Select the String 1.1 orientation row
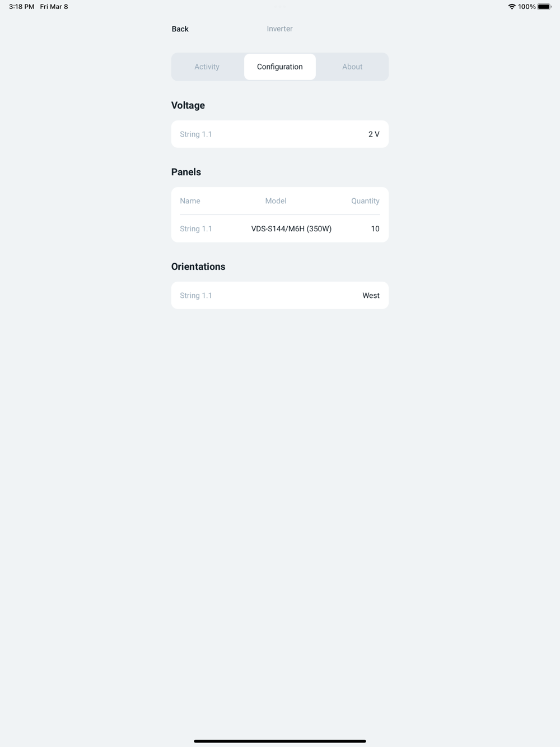This screenshot has height=747, width=560. (280, 296)
